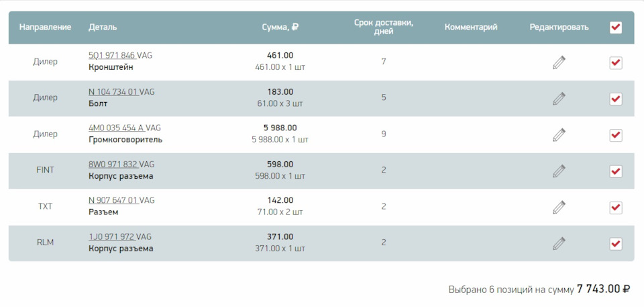The width and height of the screenshot is (644, 307).
Task: Click the Сумма column header
Action: [280, 27]
